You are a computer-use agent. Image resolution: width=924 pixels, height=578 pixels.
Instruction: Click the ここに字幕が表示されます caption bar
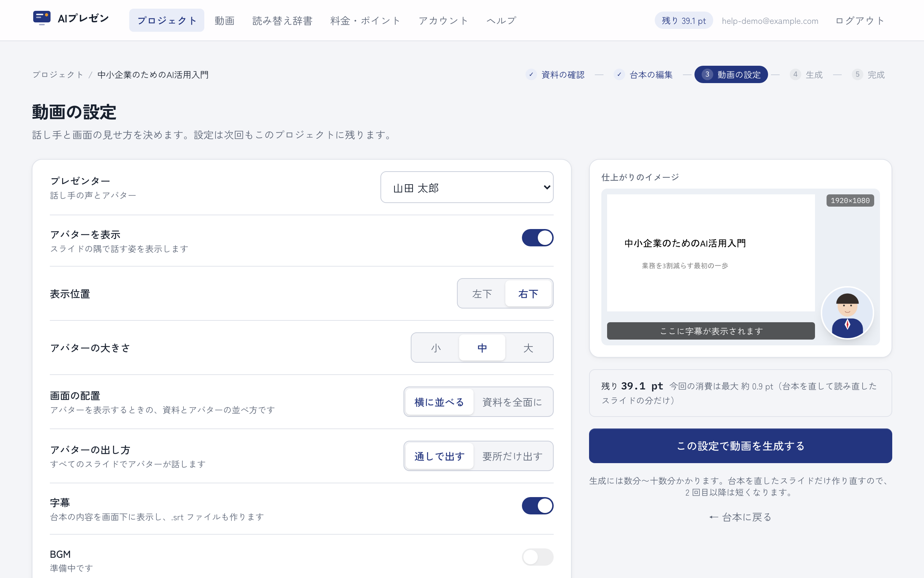[x=711, y=331]
